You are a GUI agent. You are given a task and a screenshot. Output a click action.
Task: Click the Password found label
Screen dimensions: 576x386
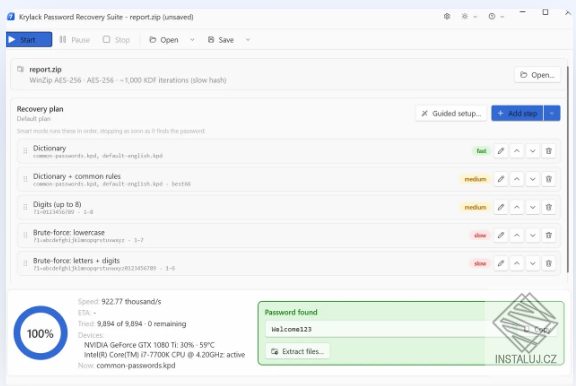pos(291,313)
